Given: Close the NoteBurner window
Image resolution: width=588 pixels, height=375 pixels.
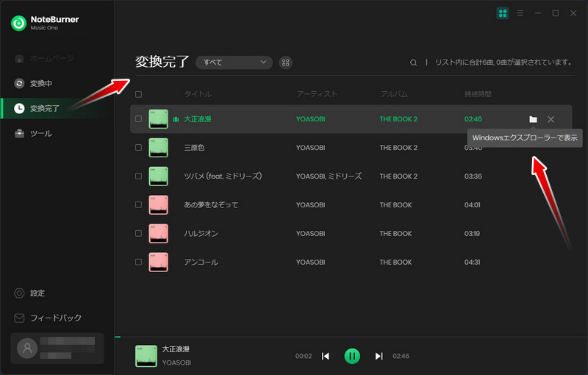Looking at the screenshot, I should [573, 13].
